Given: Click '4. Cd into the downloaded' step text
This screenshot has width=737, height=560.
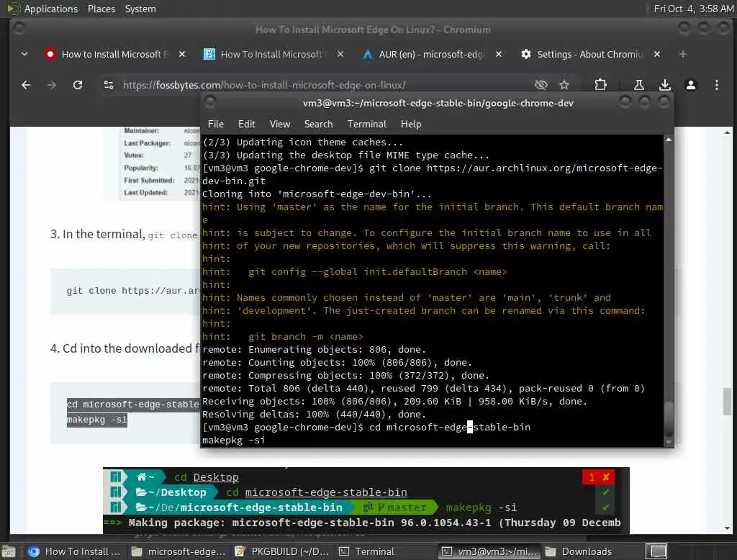Looking at the screenshot, I should pyautogui.click(x=125, y=348).
